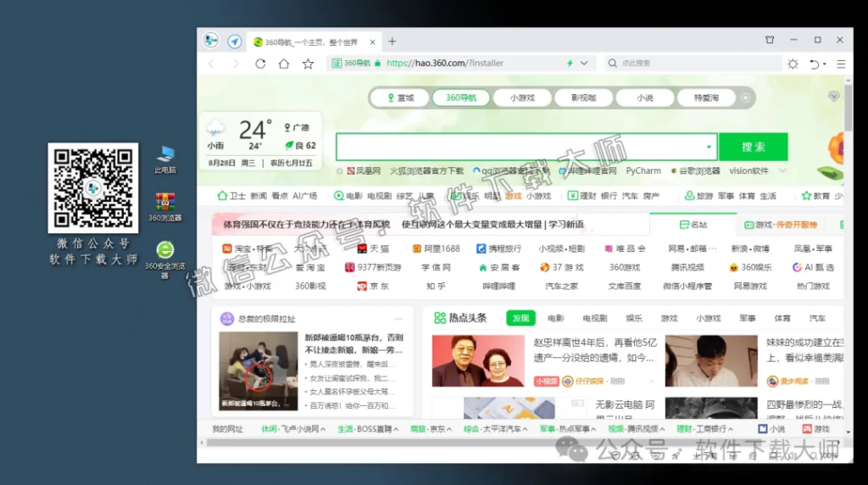868x485 pixels.
Task: Expand the 综合·太平洋汽车 footer menu
Action: pos(495,429)
